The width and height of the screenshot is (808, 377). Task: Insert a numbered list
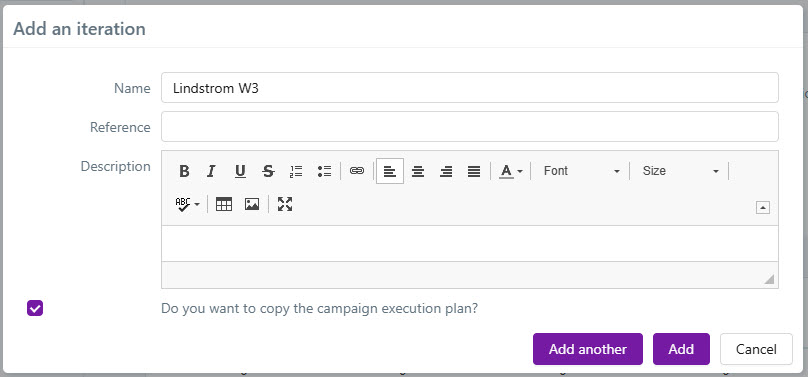click(296, 171)
